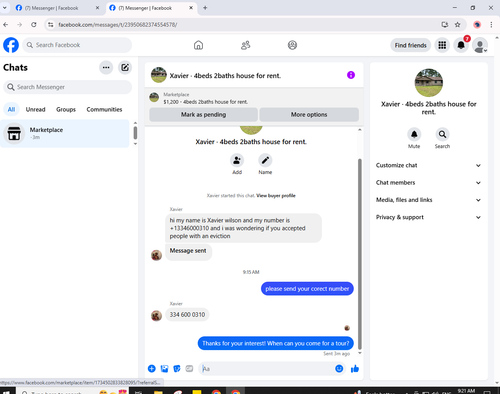Choose a GIF

[189, 368]
